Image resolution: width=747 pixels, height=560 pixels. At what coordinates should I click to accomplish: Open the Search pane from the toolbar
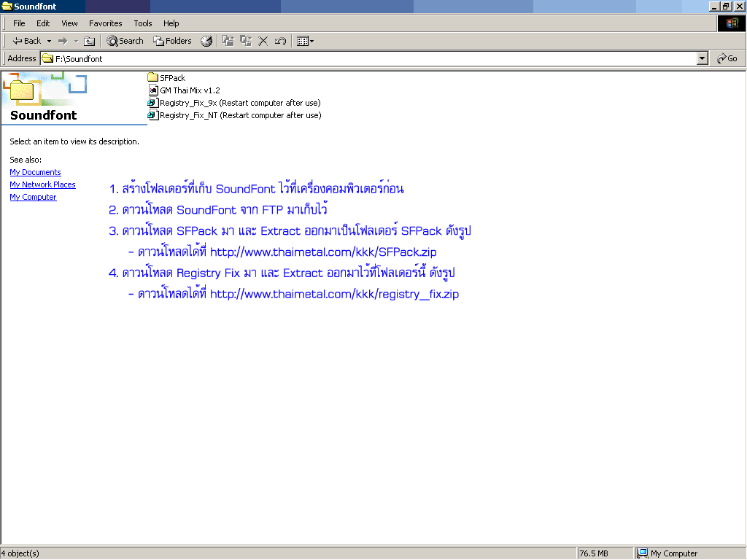(x=125, y=41)
